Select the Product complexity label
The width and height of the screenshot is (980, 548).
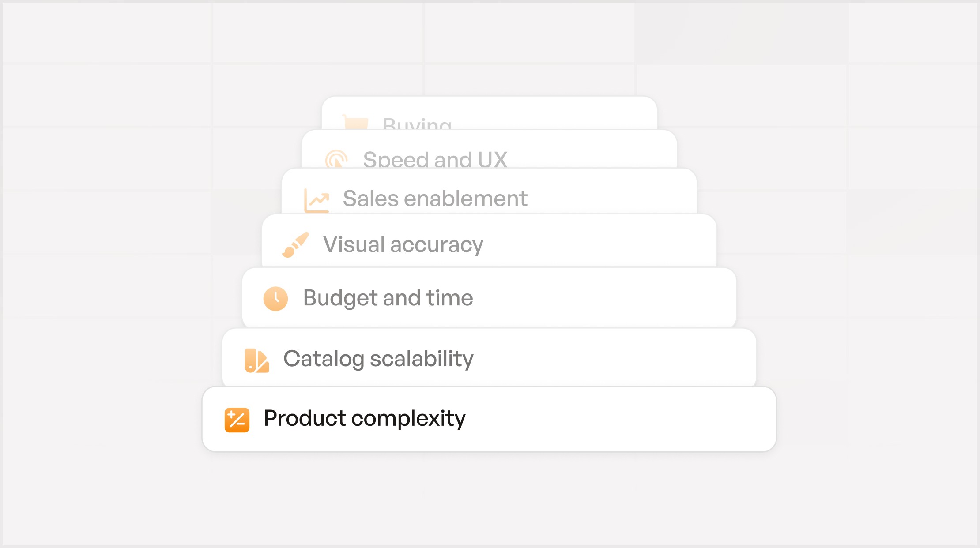(x=364, y=418)
